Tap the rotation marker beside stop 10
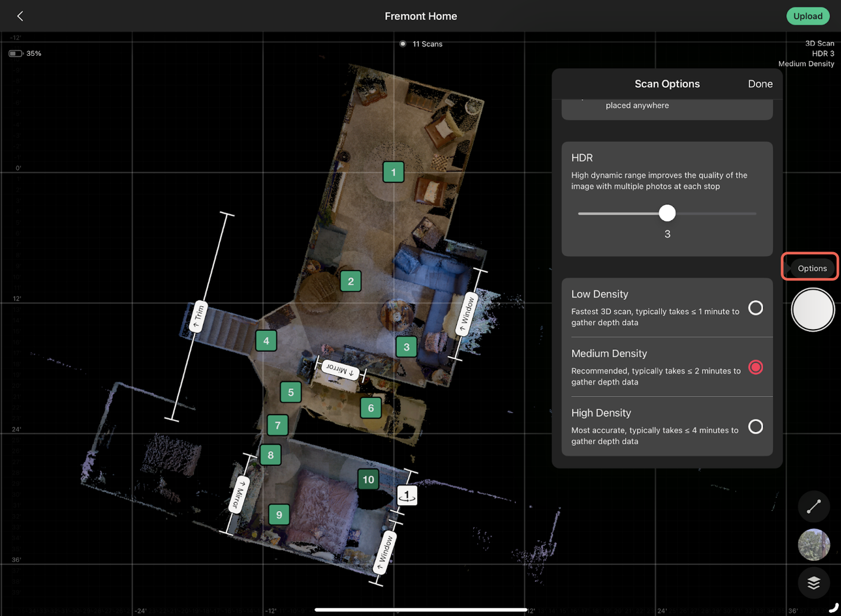This screenshot has width=841, height=616. (x=407, y=495)
